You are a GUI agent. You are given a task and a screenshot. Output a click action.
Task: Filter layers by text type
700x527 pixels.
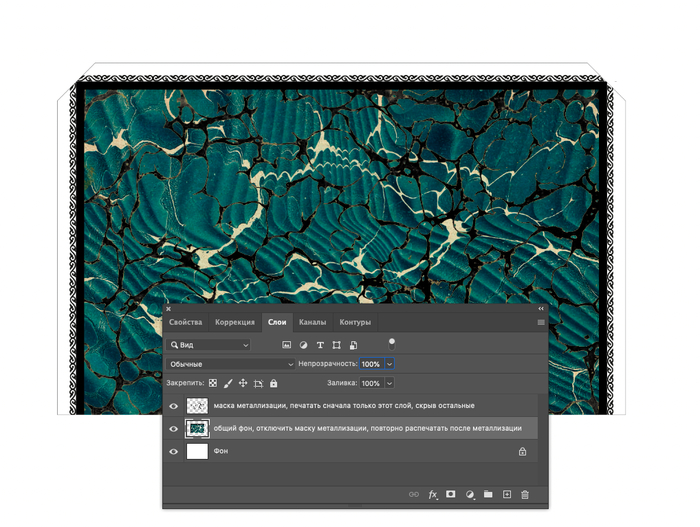tap(320, 345)
